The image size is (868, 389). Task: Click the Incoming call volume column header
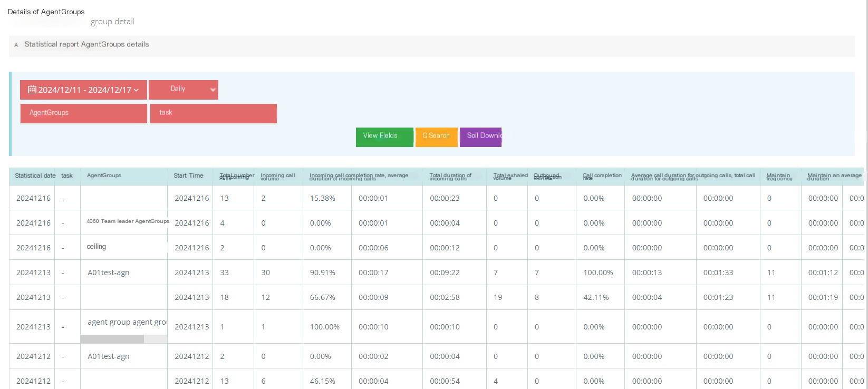(278, 177)
